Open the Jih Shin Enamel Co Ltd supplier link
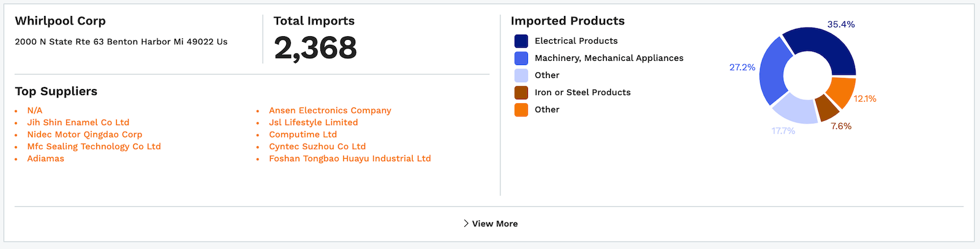Image resolution: width=980 pixels, height=249 pixels. pos(78,122)
